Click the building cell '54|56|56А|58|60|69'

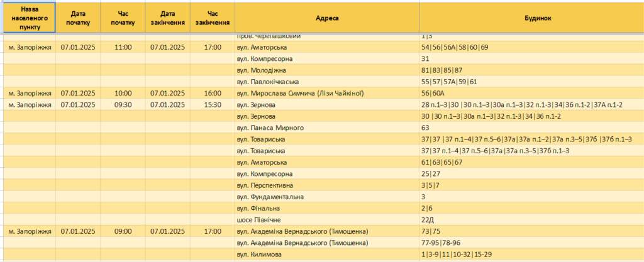click(532, 48)
